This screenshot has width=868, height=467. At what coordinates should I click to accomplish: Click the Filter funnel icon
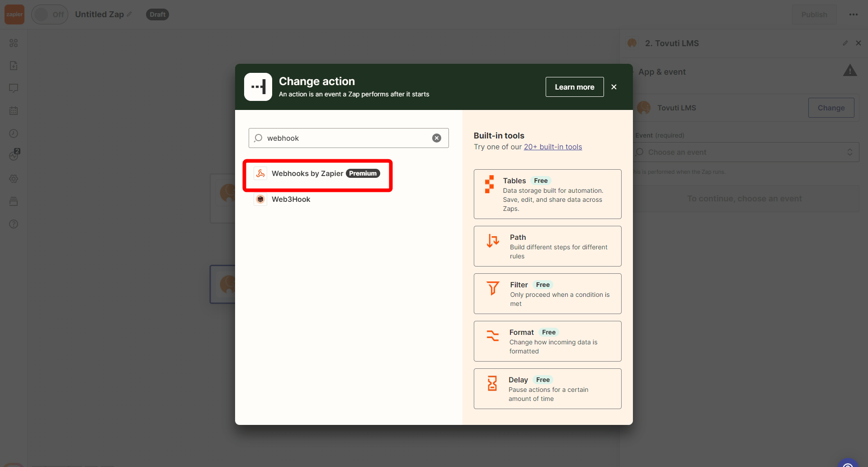pyautogui.click(x=493, y=288)
